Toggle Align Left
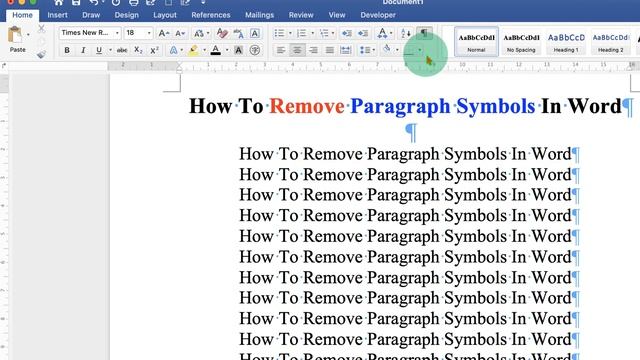The image size is (640, 360). (281, 50)
